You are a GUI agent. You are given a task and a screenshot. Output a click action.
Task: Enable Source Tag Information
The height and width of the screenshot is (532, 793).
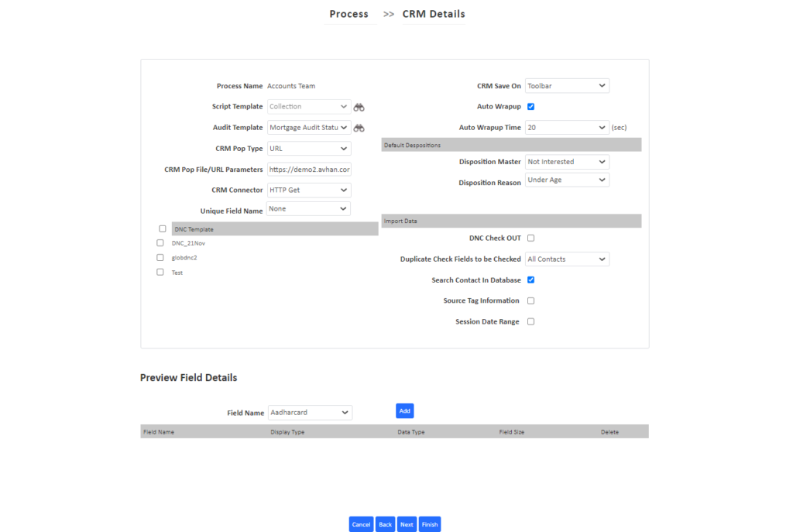pyautogui.click(x=530, y=300)
